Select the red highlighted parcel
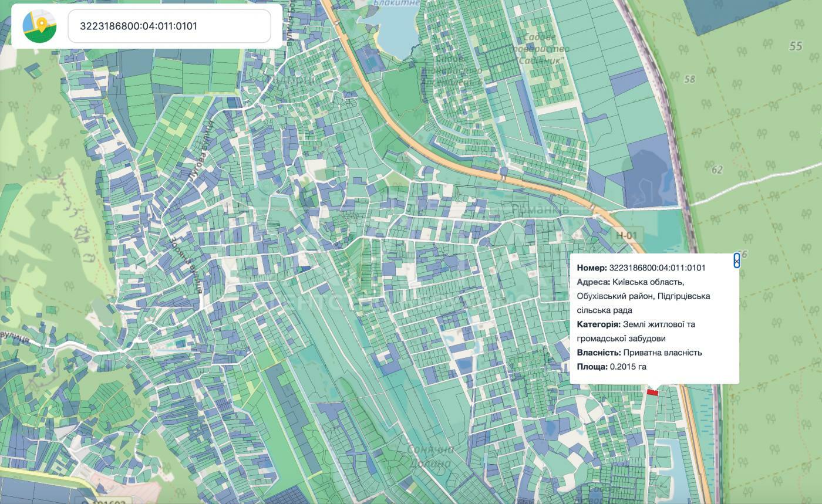 (x=652, y=392)
